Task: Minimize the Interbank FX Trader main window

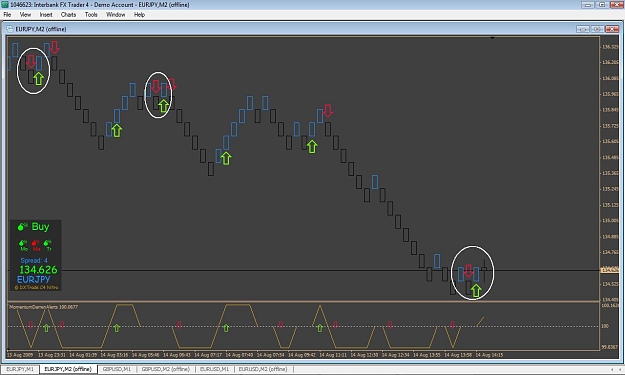Action: pos(588,5)
